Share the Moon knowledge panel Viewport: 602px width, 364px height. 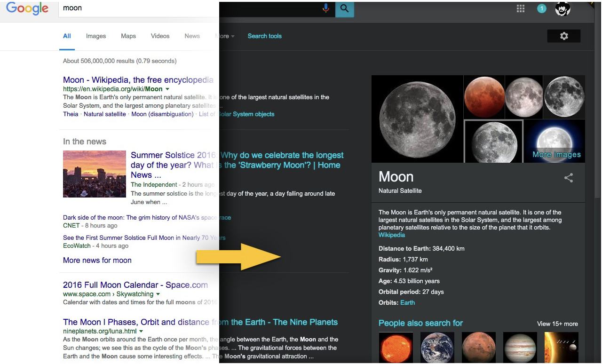[x=569, y=178]
